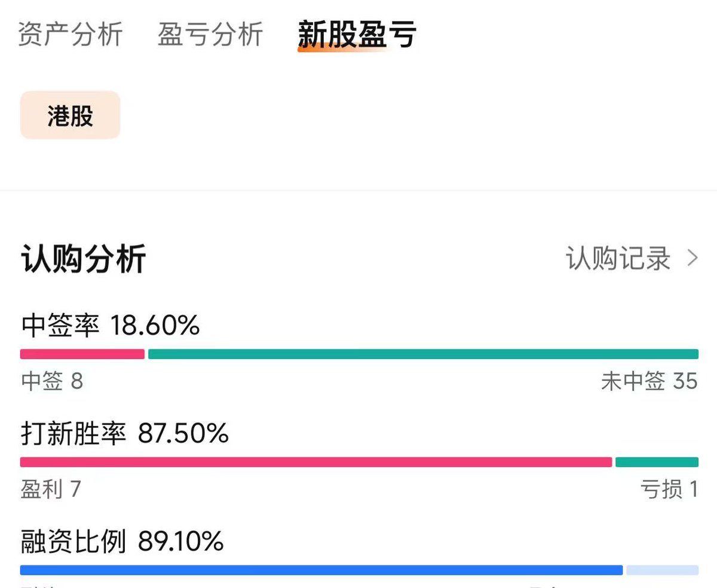
Task: Click the light blue remainder bar segment
Action: pyautogui.click(x=662, y=570)
